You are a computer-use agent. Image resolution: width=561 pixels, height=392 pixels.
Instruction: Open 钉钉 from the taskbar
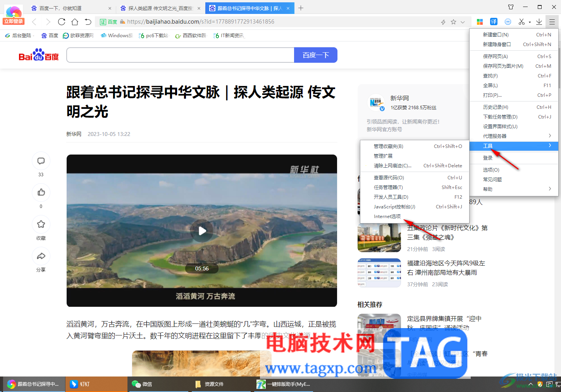(96, 384)
